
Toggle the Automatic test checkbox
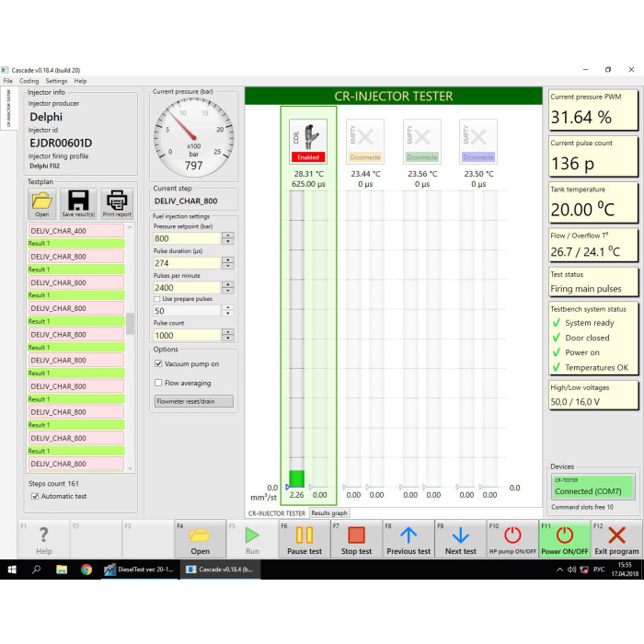(x=35, y=496)
